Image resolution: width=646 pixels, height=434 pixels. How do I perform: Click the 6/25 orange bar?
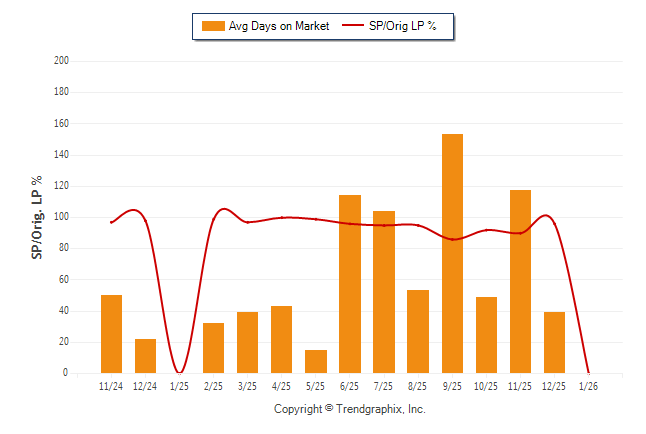[349, 284]
